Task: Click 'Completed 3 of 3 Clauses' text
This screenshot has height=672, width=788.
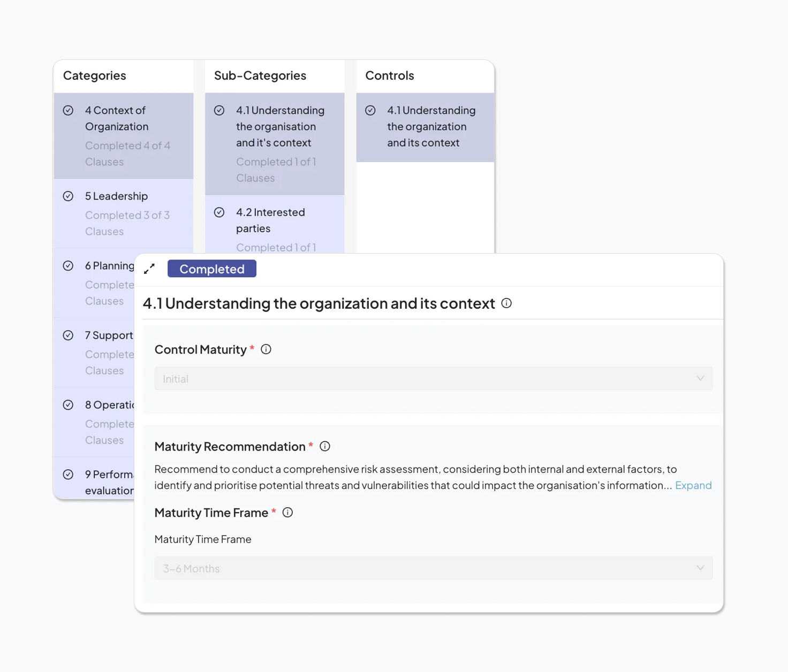Action: point(127,223)
